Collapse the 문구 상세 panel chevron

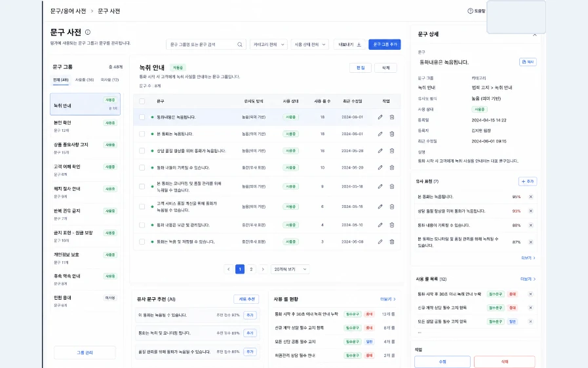click(535, 35)
